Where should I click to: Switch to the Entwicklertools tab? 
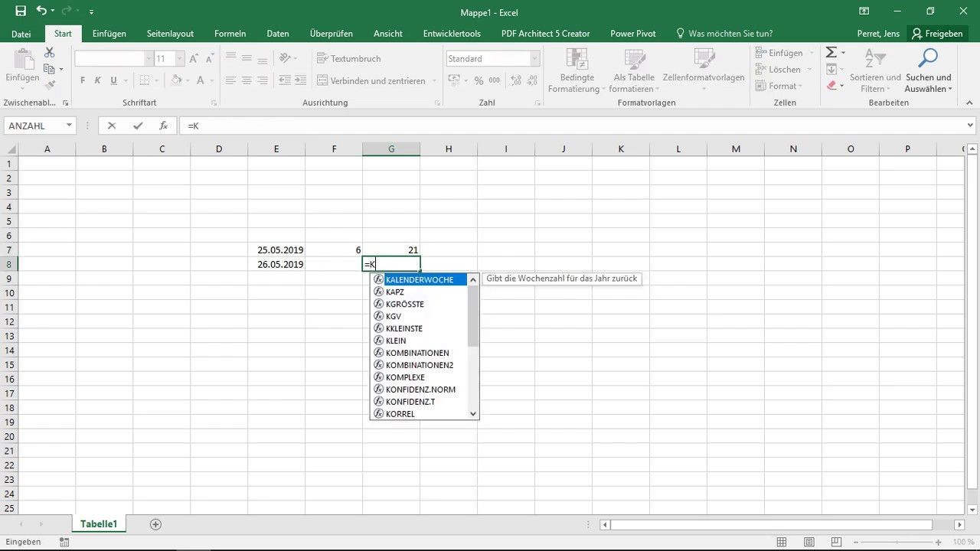coord(452,34)
